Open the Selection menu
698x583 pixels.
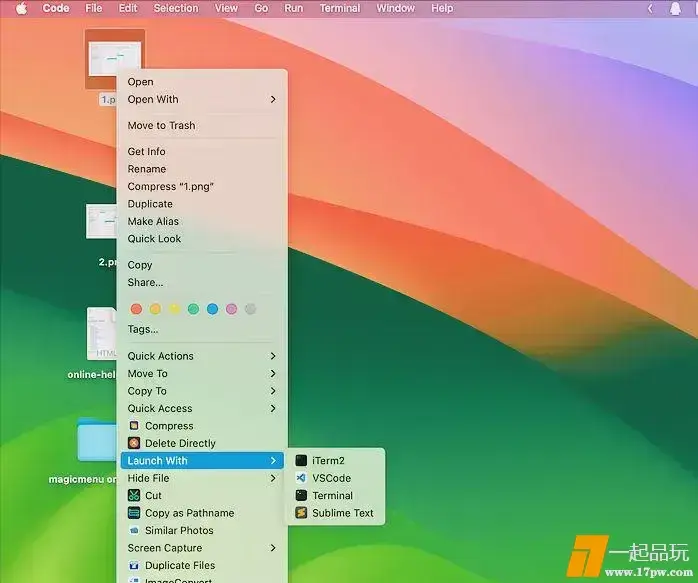[x=176, y=8]
